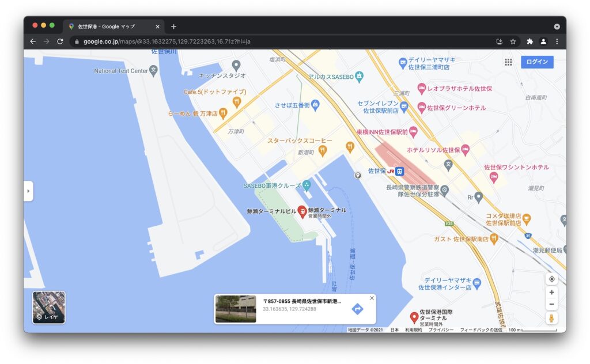
Task: Select the 佐世保港国際ターミナル red pin
Action: click(x=414, y=317)
